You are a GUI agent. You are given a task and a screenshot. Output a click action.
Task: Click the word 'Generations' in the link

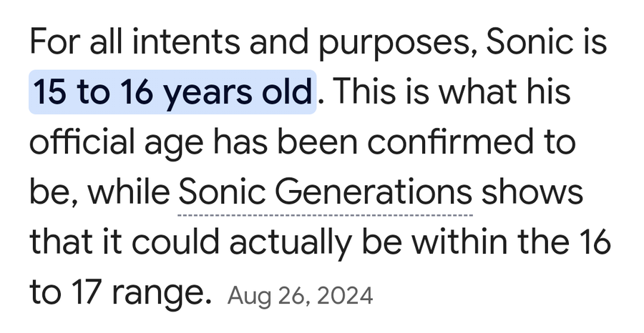[x=373, y=192]
